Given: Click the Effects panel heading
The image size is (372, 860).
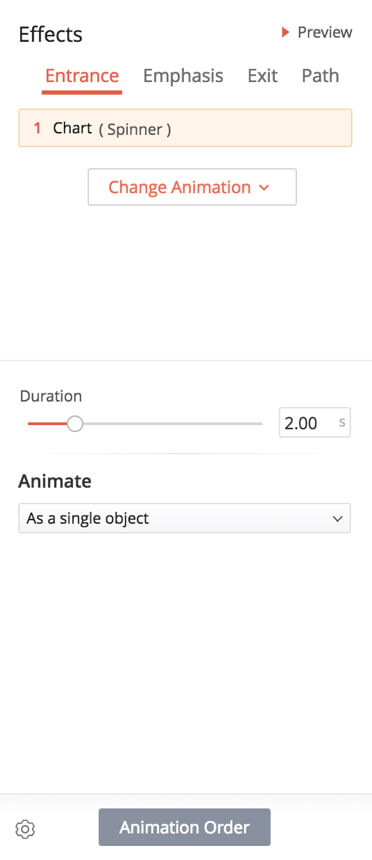Looking at the screenshot, I should (50, 35).
